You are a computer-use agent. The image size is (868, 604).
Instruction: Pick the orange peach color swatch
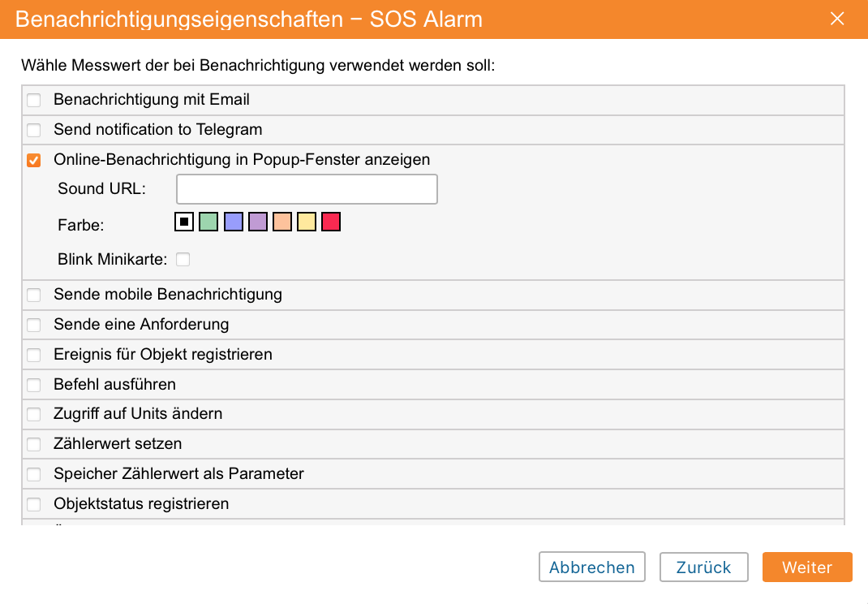tap(282, 222)
